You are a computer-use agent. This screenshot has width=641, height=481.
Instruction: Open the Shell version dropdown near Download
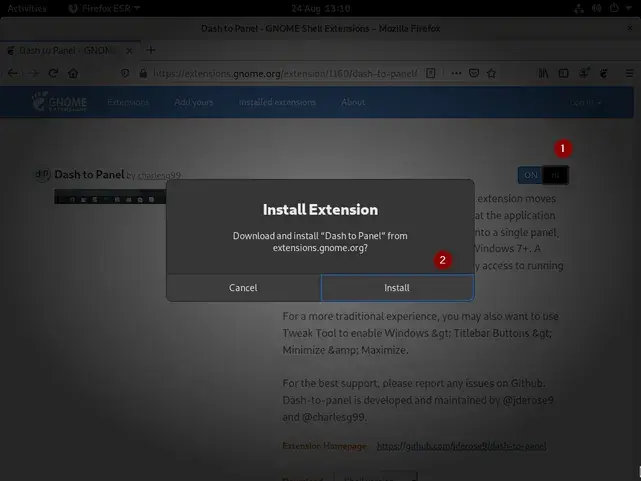377,477
